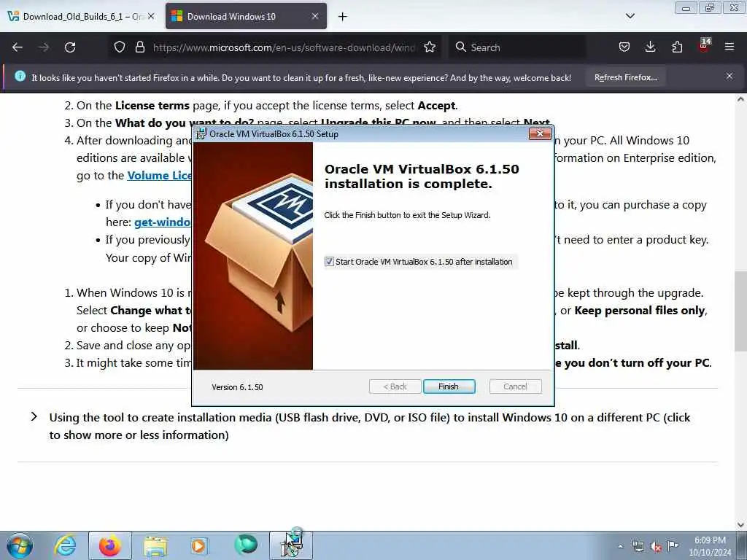This screenshot has width=747, height=560.
Task: Open Windows Explorer from the taskbar
Action: (155, 547)
